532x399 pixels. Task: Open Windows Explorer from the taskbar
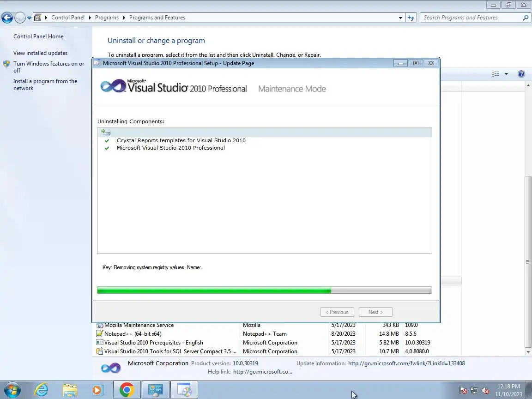click(70, 390)
